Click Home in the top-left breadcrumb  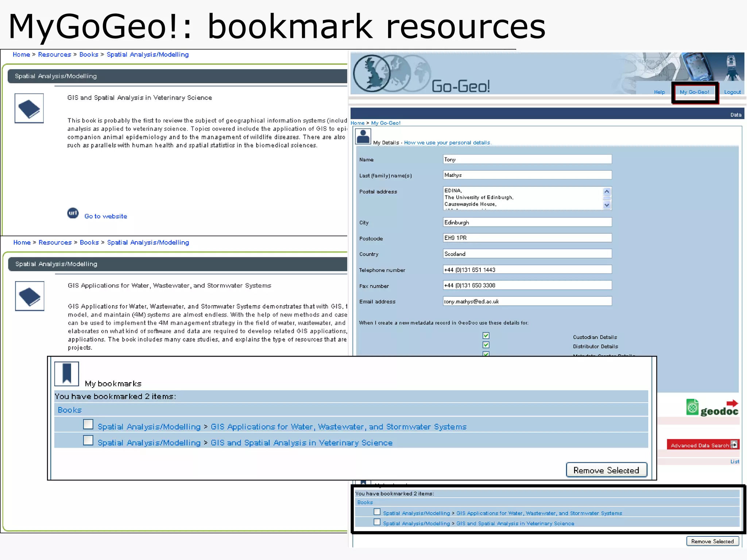click(x=22, y=54)
